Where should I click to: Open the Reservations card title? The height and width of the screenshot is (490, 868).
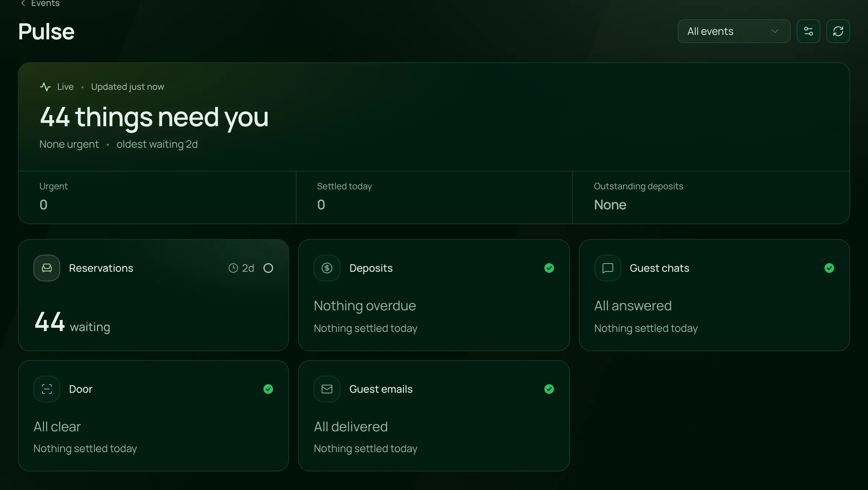(x=101, y=268)
